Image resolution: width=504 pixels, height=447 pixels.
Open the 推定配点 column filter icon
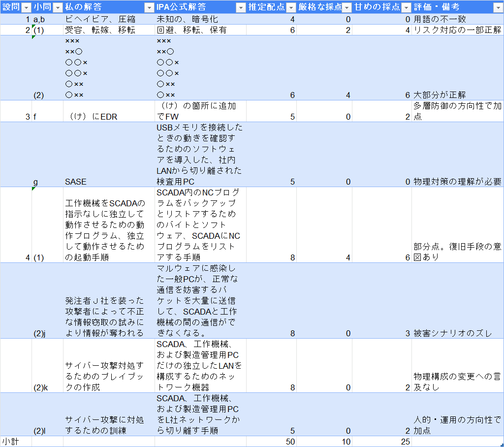(291, 6)
